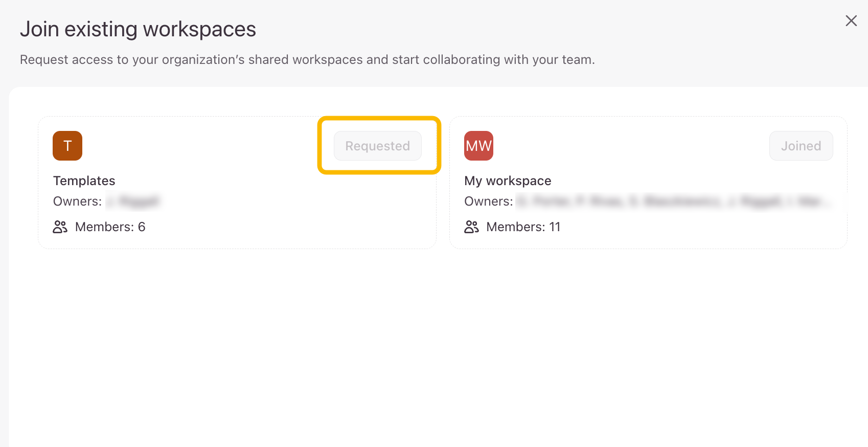The image size is (868, 447).
Task: Click the Request access description text
Action: tap(307, 60)
